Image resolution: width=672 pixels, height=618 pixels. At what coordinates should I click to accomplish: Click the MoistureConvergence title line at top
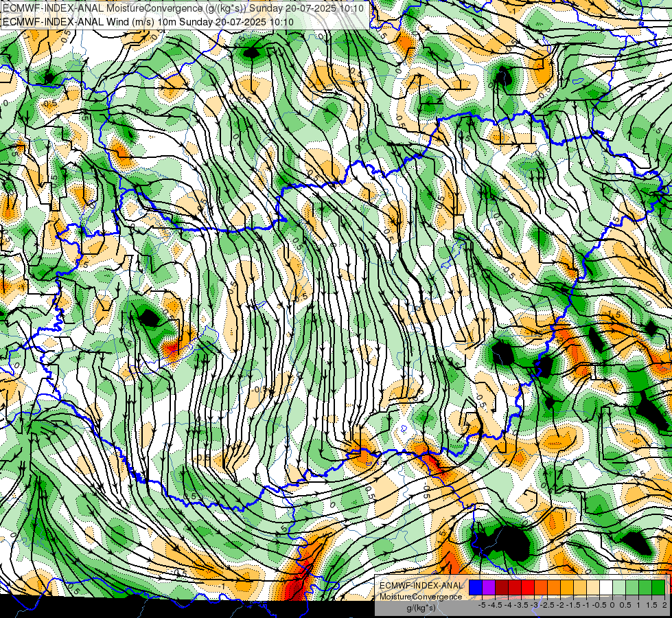click(x=183, y=8)
